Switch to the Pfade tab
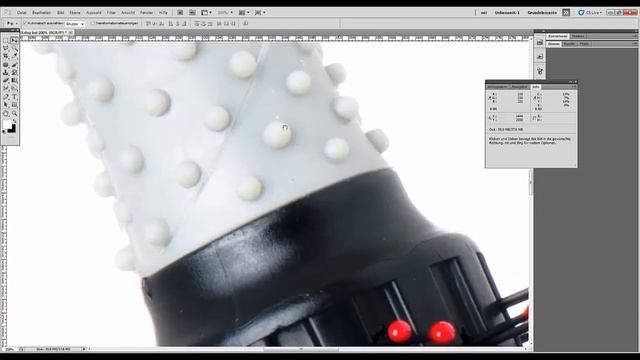The height and width of the screenshot is (360, 640). [584, 44]
